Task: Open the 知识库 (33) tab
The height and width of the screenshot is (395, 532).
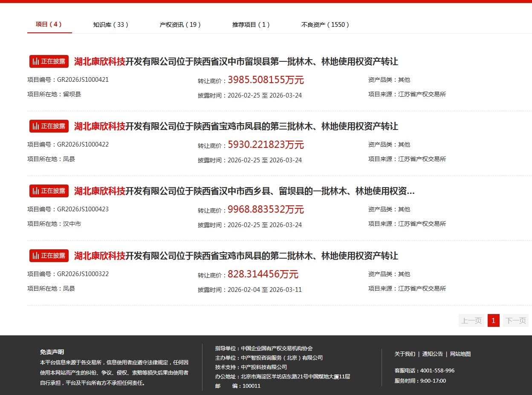Action: point(111,25)
